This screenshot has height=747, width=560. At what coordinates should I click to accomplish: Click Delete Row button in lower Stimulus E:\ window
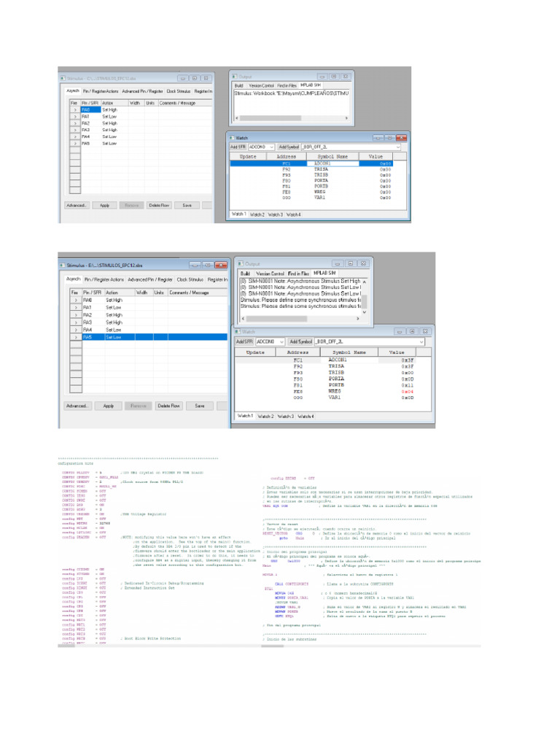click(168, 406)
